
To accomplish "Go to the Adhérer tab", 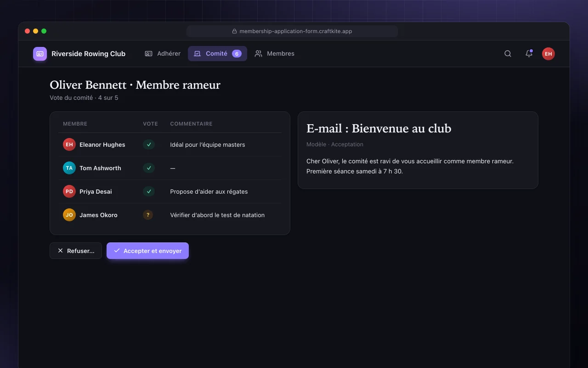I will click(163, 54).
